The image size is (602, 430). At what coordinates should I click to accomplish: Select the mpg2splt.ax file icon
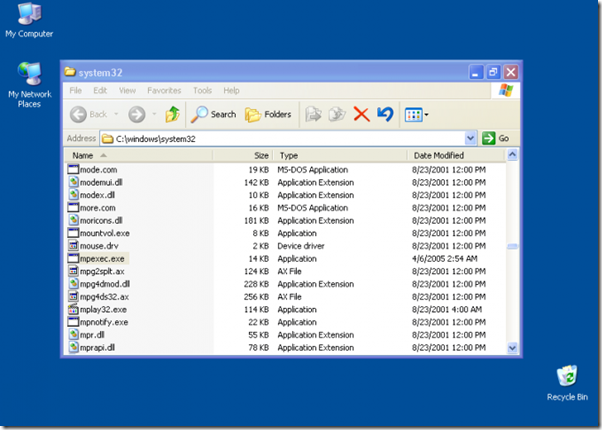point(73,271)
